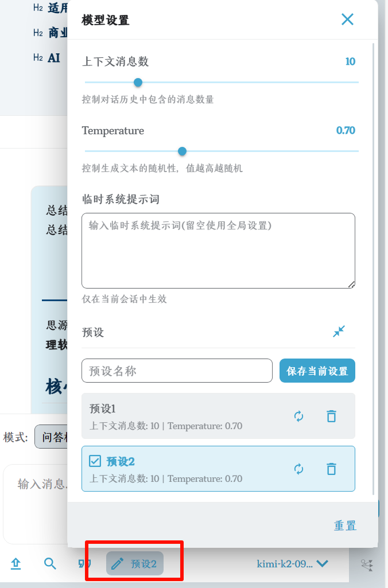Open the kimi-k2 model dropdown
The height and width of the screenshot is (588, 388).
[x=293, y=564]
